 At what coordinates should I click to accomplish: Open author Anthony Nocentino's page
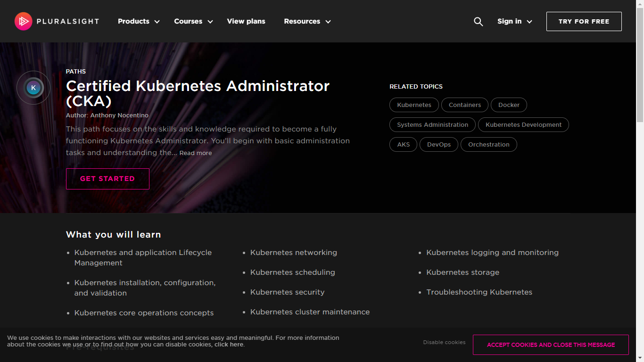[x=119, y=115]
